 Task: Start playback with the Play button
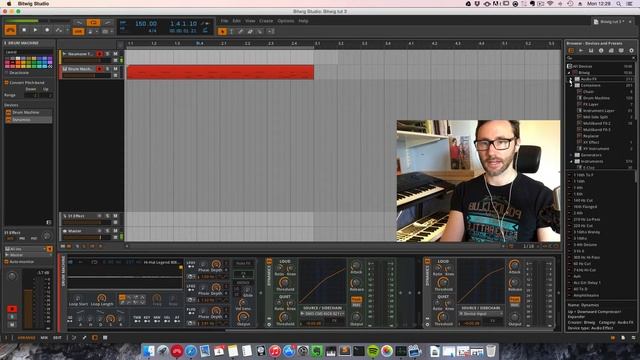pyautogui.click(x=36, y=30)
